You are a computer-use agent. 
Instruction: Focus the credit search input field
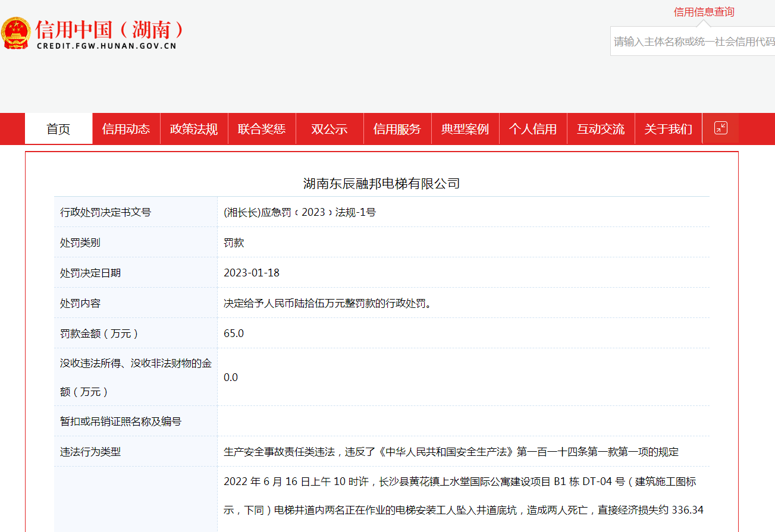(693, 42)
